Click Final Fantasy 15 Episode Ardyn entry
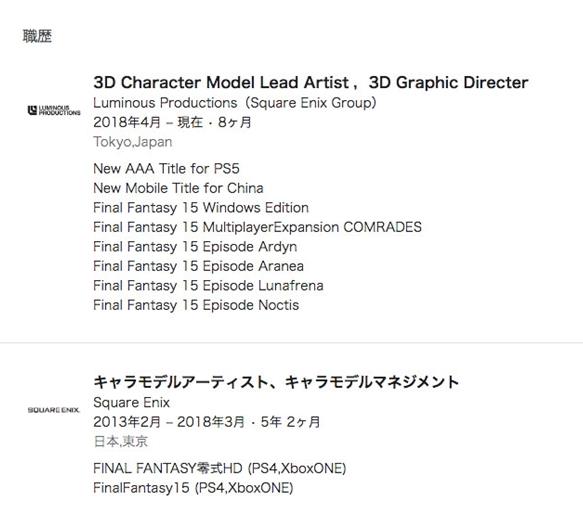Screen dimensions: 583x512 195,247
